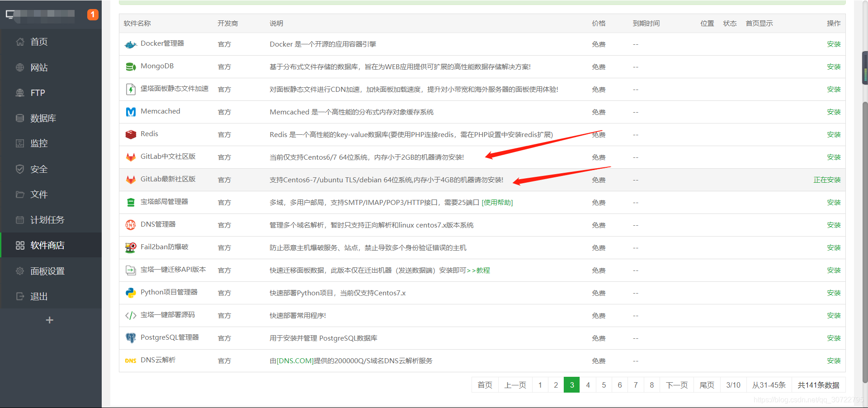Image resolution: width=868 pixels, height=408 pixels.
Task: Click the 退出 logout sidebar icon
Action: coord(20,296)
